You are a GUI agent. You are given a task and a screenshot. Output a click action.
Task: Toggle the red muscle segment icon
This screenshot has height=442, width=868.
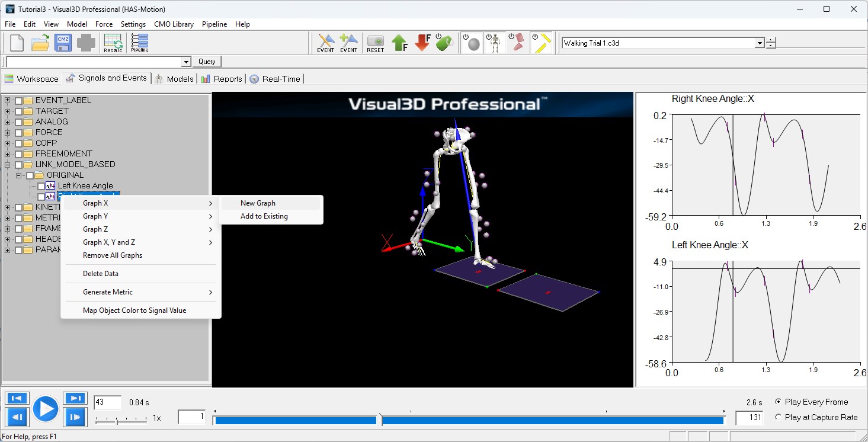click(x=517, y=43)
